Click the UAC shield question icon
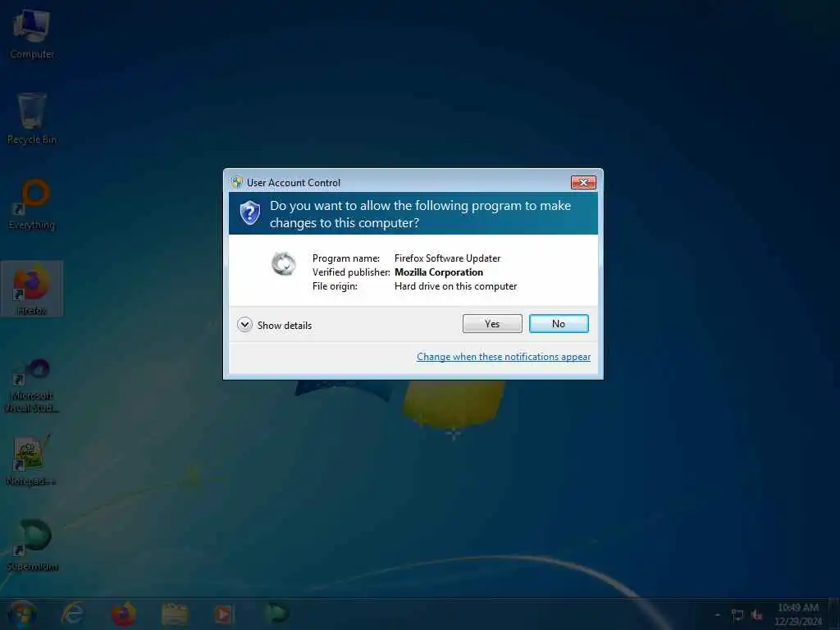This screenshot has width=840, height=630. pyautogui.click(x=249, y=213)
